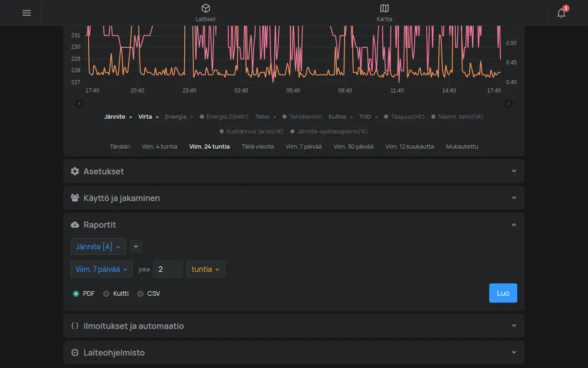Select Viim. 4 tuntia range
Screen dimensions: 588x368
(x=159, y=147)
